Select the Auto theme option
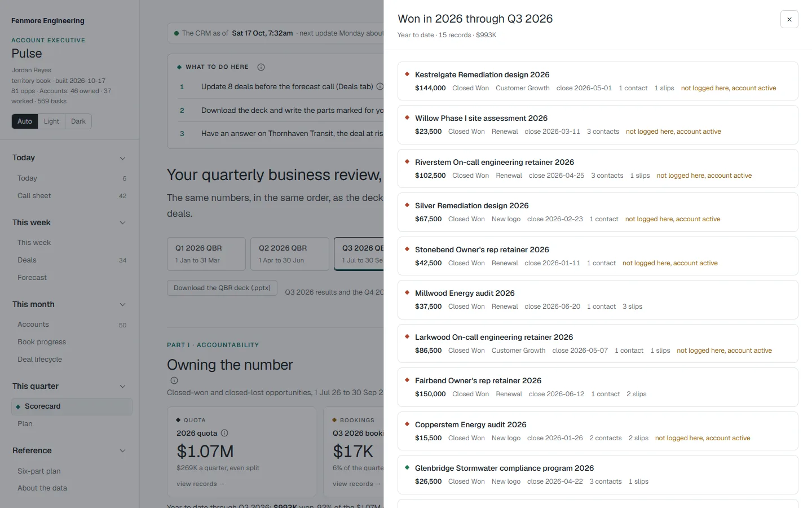 coord(25,121)
